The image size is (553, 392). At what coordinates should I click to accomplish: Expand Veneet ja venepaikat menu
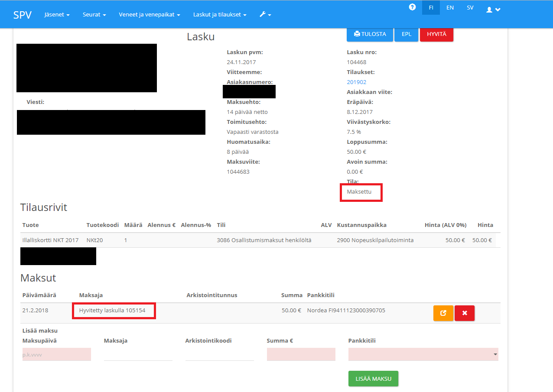(x=150, y=14)
